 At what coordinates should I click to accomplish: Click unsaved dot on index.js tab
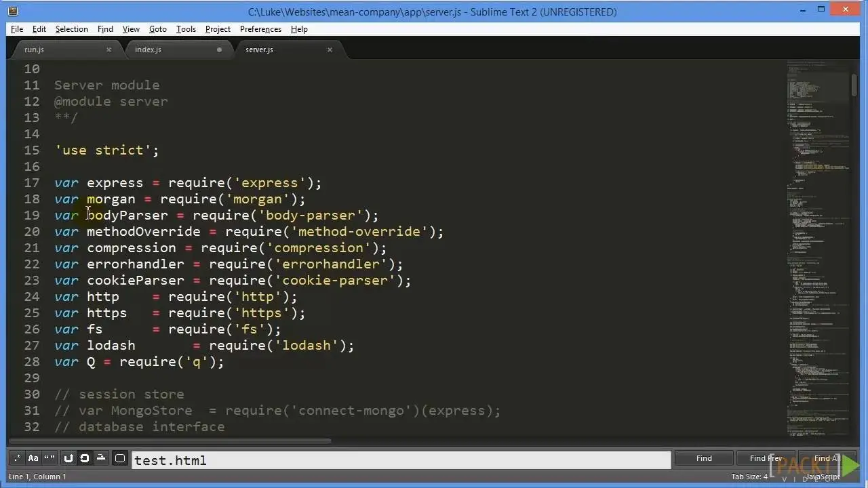[219, 49]
